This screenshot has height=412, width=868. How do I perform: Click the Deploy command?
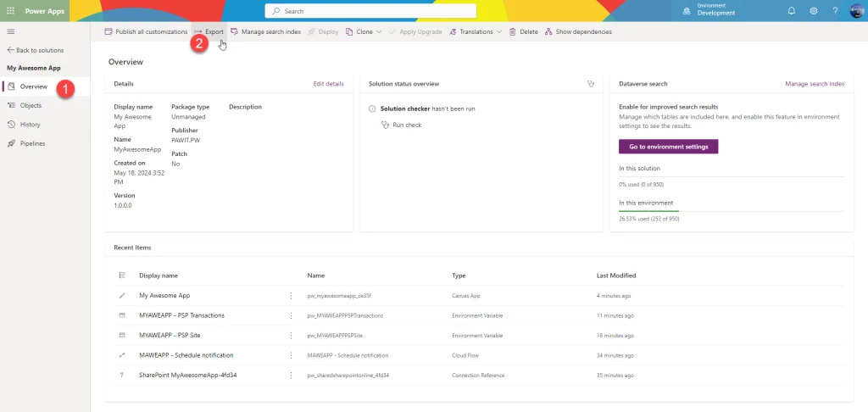tap(323, 32)
